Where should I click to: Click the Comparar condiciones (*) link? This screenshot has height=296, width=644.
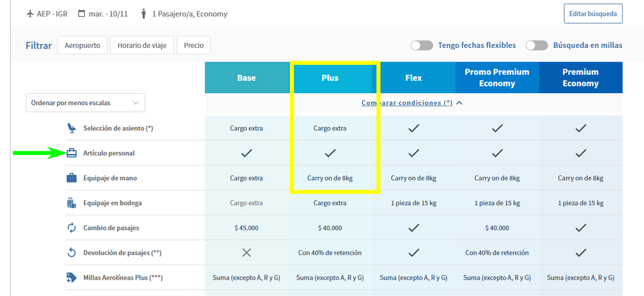[x=407, y=103]
